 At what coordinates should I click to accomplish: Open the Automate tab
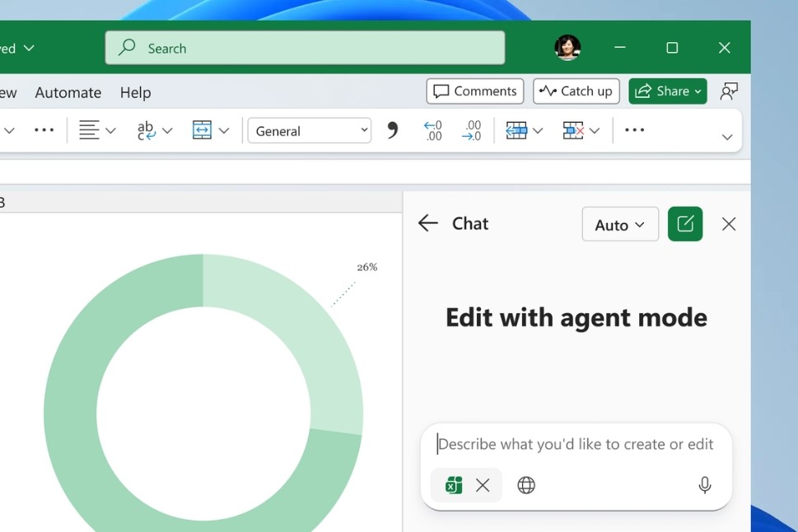[68, 92]
